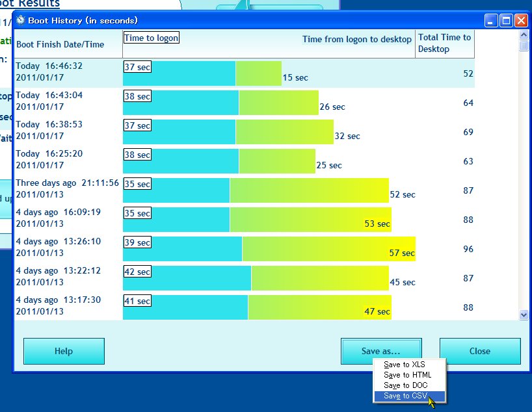
Task: Click the Boot History stopwatch title icon
Action: (21, 20)
